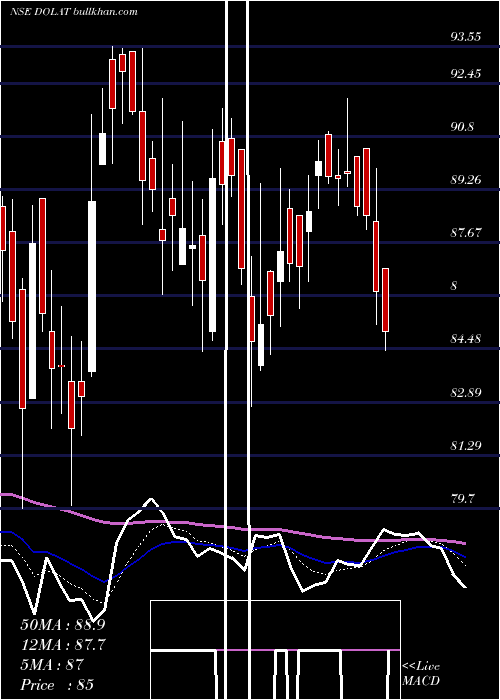Select the 84.48 price axis label
Viewport: 500px width, 700px height.
[466, 339]
